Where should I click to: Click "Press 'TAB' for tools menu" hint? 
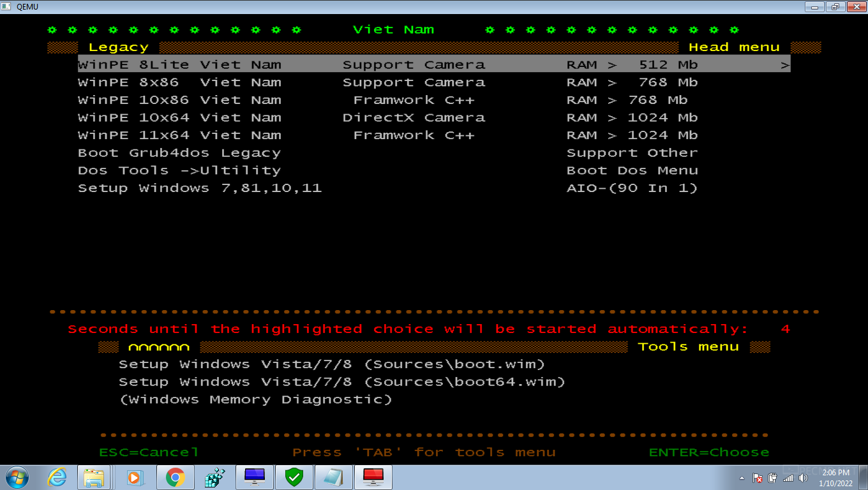pos(424,452)
